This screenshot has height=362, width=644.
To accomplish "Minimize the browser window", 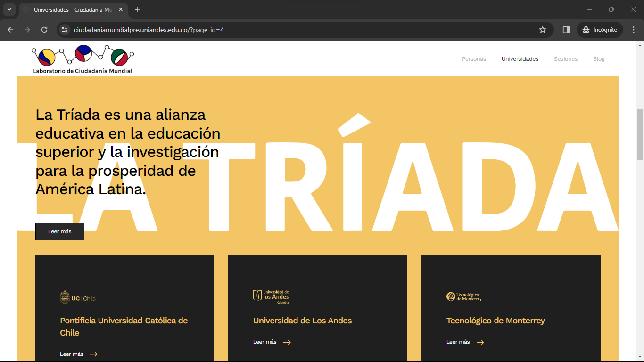I will (x=590, y=9).
